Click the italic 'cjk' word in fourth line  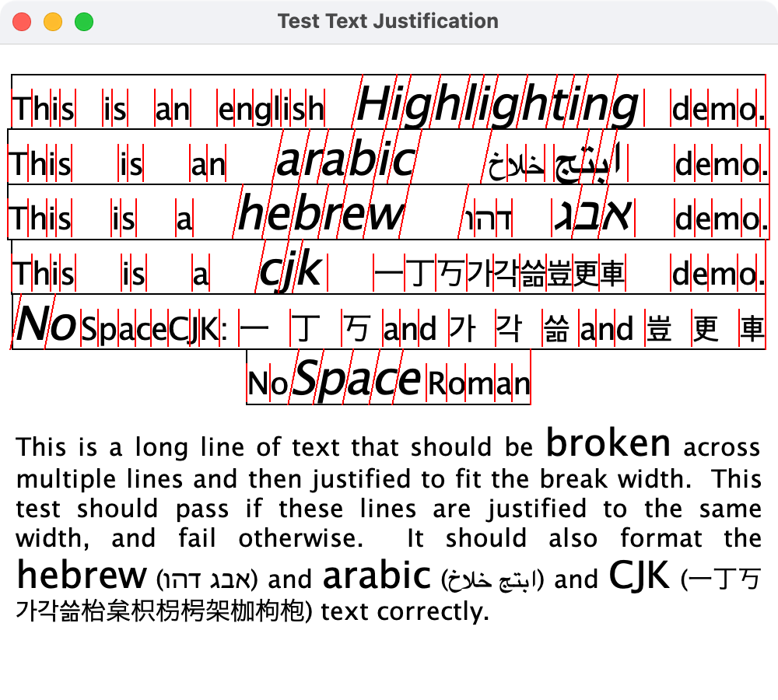tap(289, 271)
